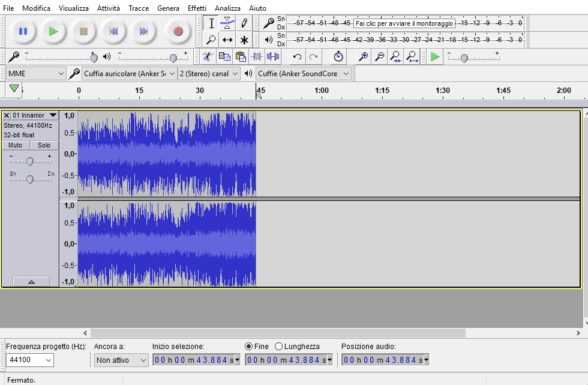Select the Envelope tool
This screenshot has height=385, width=588.
point(227,23)
